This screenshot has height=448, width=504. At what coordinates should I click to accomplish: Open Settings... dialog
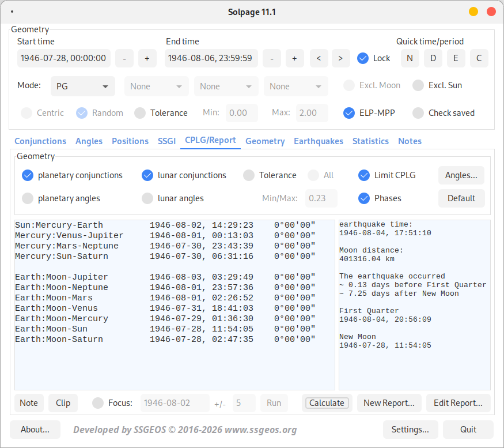click(x=411, y=430)
